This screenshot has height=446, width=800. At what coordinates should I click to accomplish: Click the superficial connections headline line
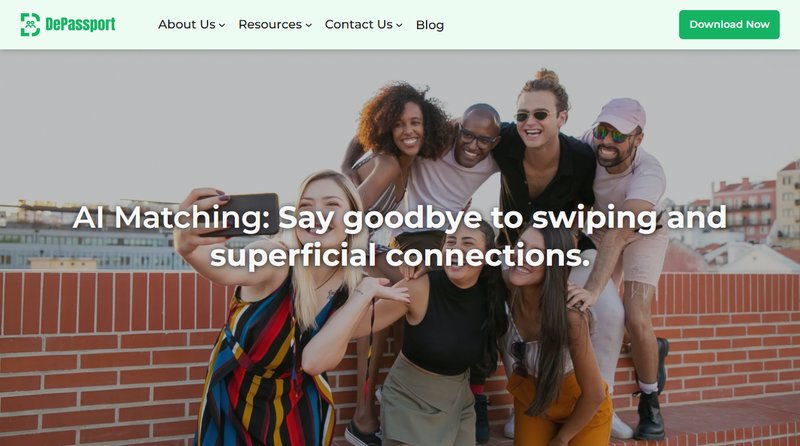click(400, 255)
